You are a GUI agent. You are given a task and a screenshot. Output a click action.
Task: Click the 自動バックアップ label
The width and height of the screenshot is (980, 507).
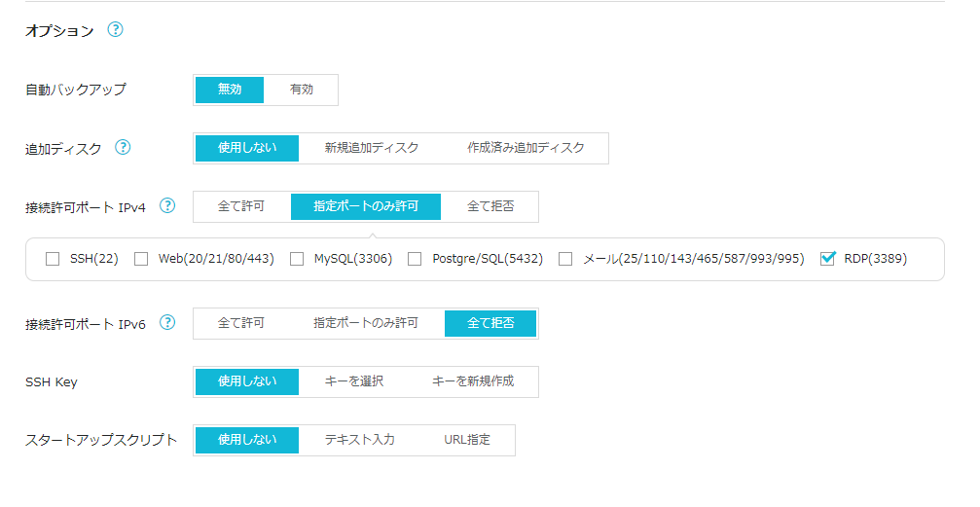pyautogui.click(x=76, y=90)
